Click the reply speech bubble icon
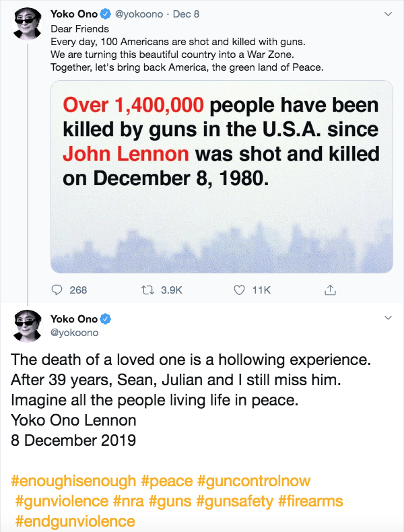The height and width of the screenshot is (532, 404). (x=57, y=290)
